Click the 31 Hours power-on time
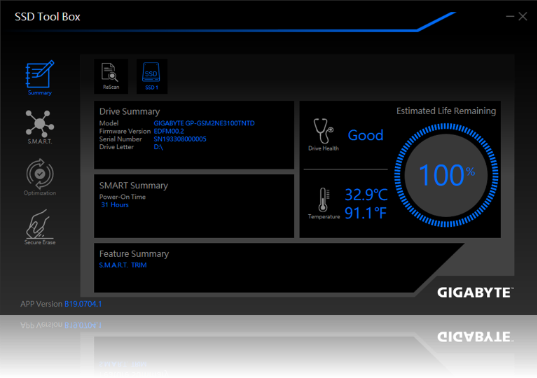The width and height of the screenshot is (537, 378). tap(115, 205)
